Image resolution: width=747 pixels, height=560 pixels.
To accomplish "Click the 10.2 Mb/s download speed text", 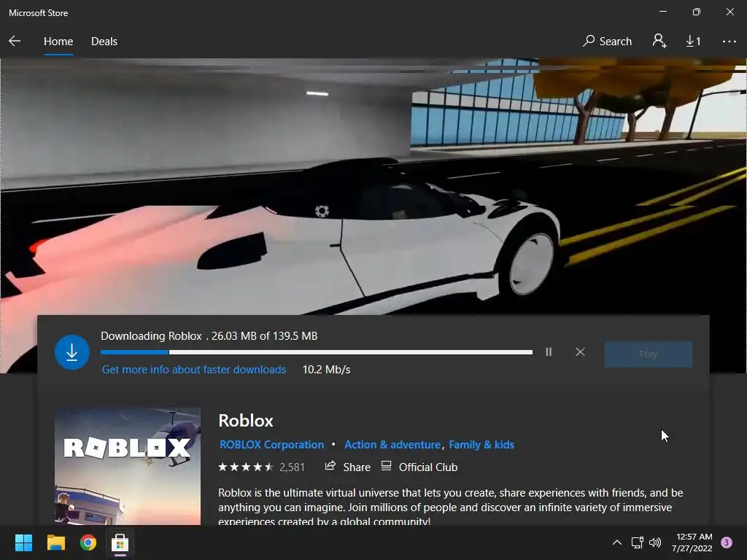I will (326, 370).
